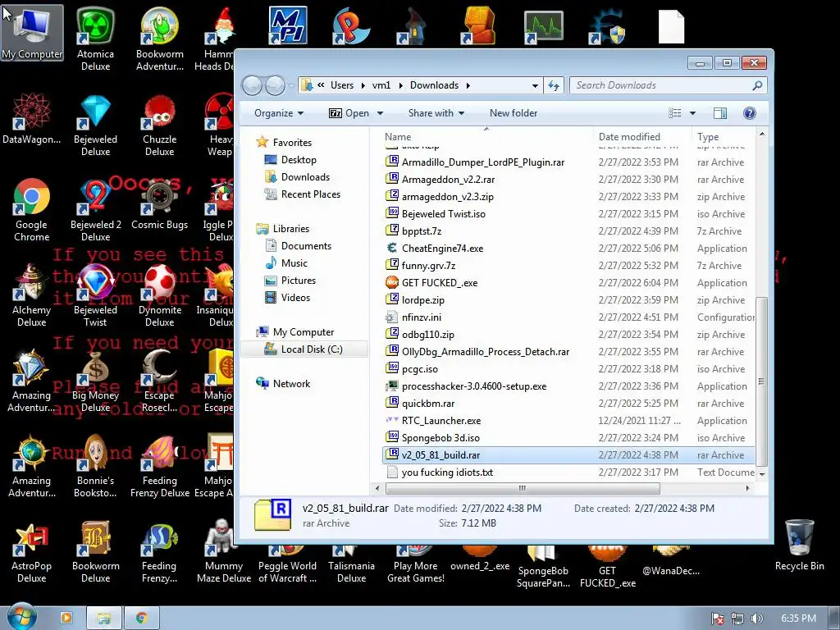Select blank white file on desktop
The height and width of the screenshot is (630, 840).
(671, 26)
